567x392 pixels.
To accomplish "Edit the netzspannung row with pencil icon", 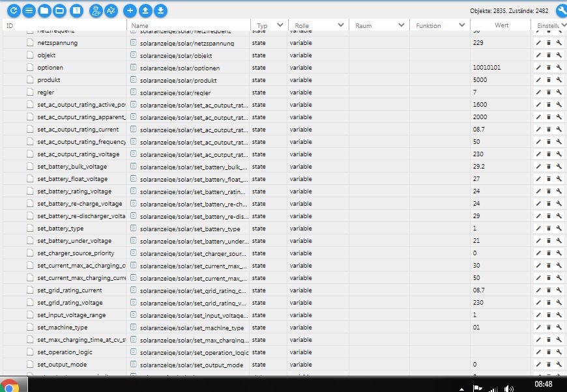I will [x=538, y=43].
